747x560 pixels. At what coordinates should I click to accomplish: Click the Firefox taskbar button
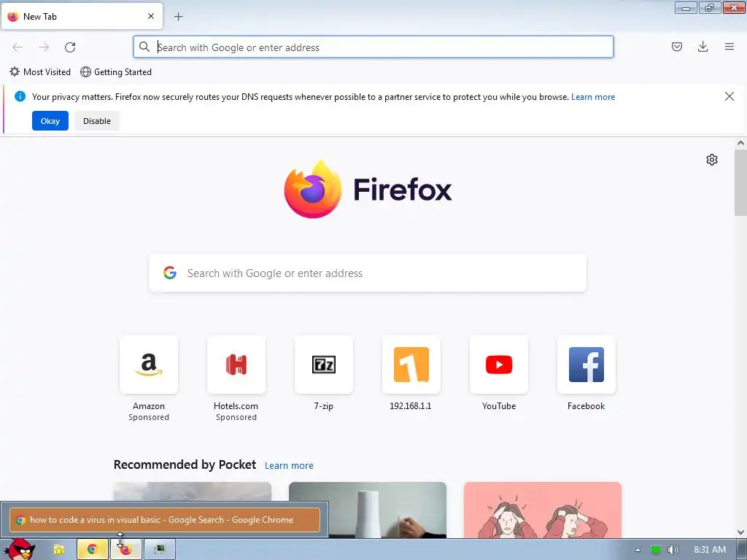coord(125,550)
